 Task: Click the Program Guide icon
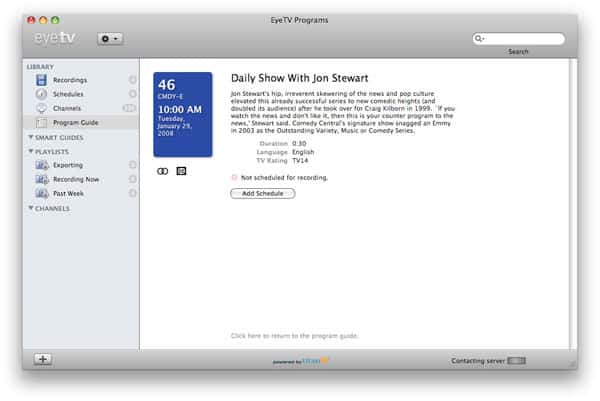coord(41,123)
